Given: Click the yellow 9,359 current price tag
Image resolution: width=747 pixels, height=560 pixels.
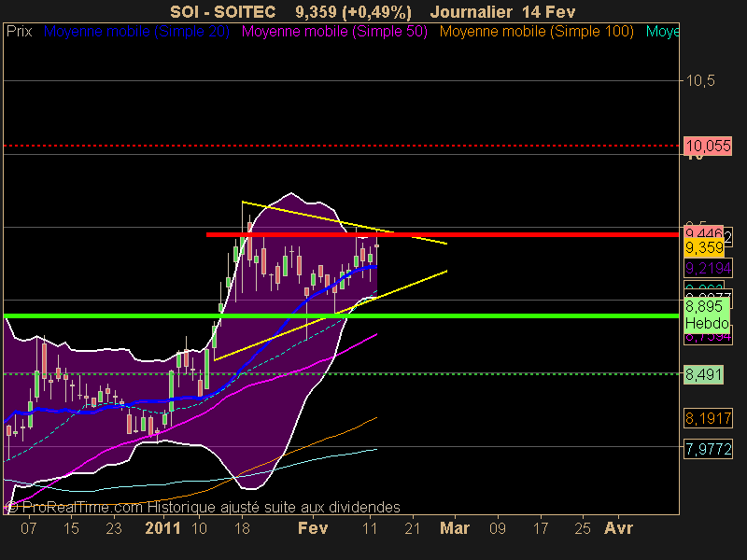Looking at the screenshot, I should click(704, 247).
